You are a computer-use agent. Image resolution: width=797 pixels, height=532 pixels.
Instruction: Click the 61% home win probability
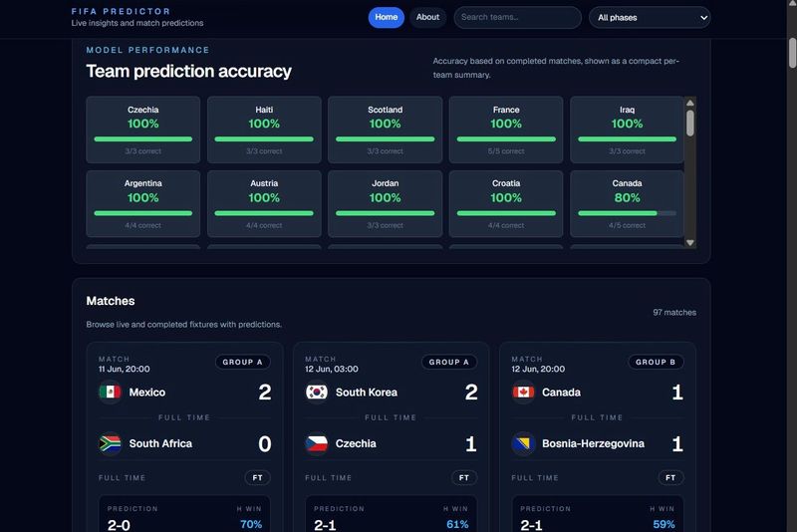pos(457,524)
